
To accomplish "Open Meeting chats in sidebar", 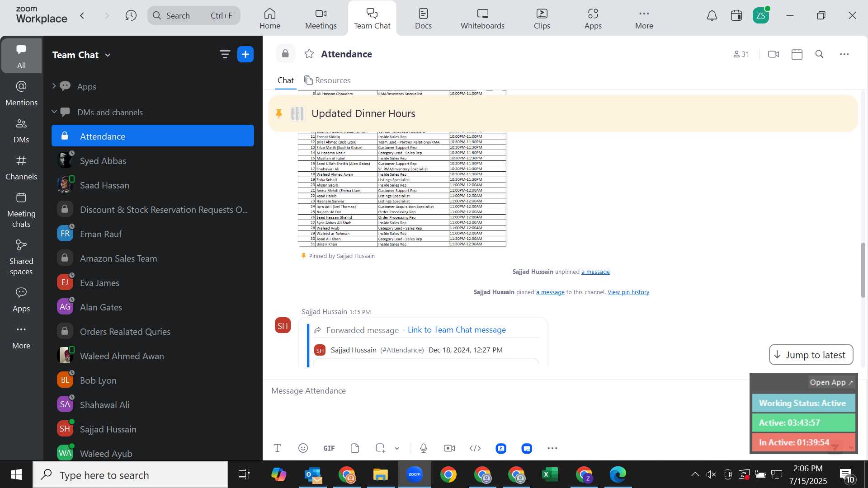I will [x=21, y=210].
